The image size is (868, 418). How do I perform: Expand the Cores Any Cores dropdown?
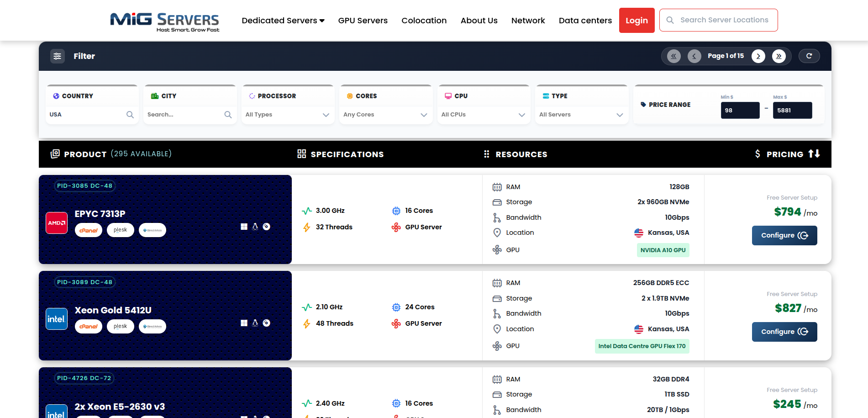385,115
